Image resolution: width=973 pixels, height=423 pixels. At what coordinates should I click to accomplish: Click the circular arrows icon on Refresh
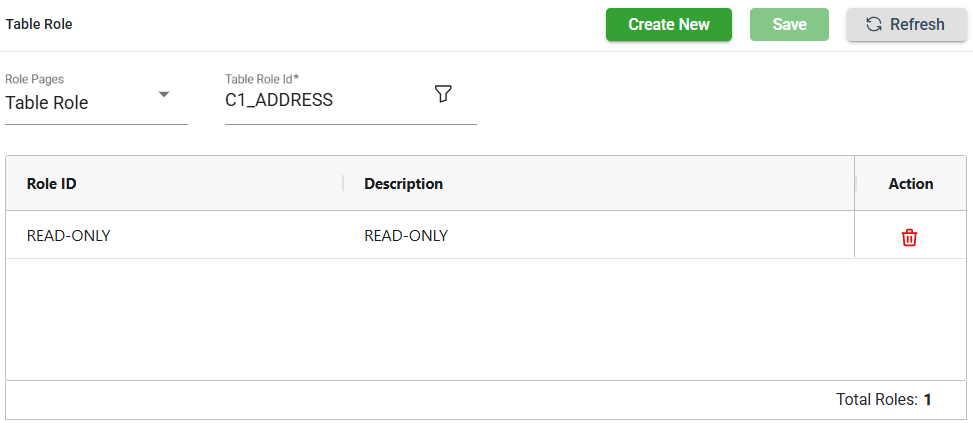tap(874, 25)
